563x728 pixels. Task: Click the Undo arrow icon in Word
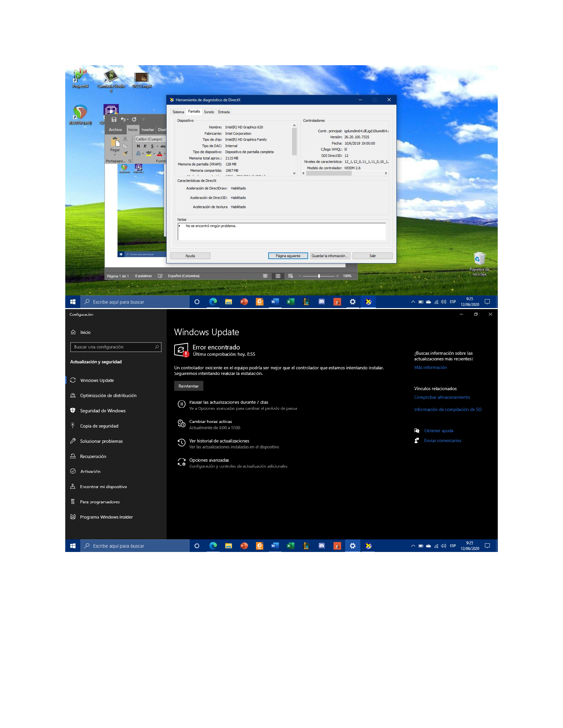click(123, 119)
